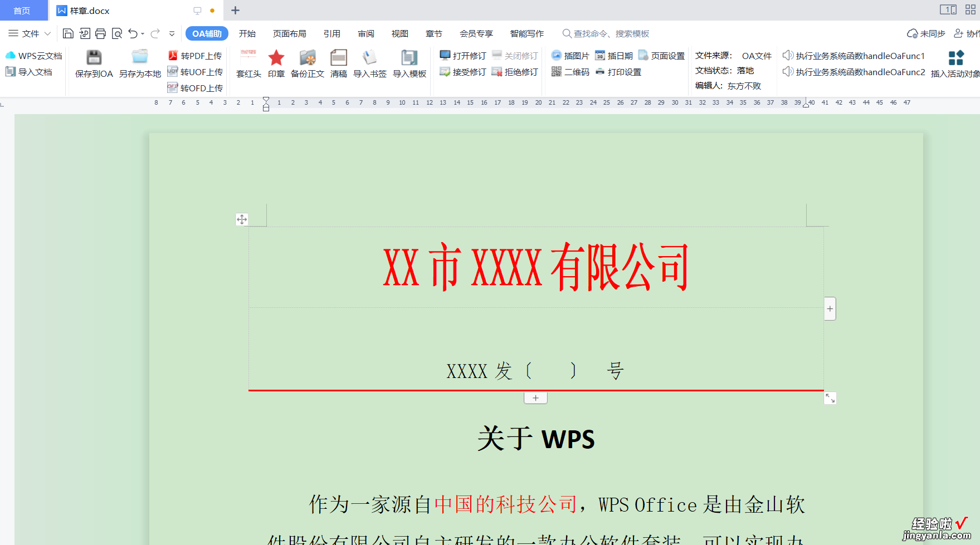Insert a picture via 插图片

click(570, 56)
